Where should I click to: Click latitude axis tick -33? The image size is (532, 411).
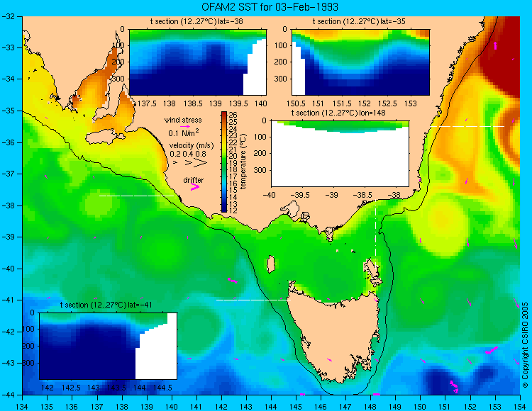click(8, 47)
